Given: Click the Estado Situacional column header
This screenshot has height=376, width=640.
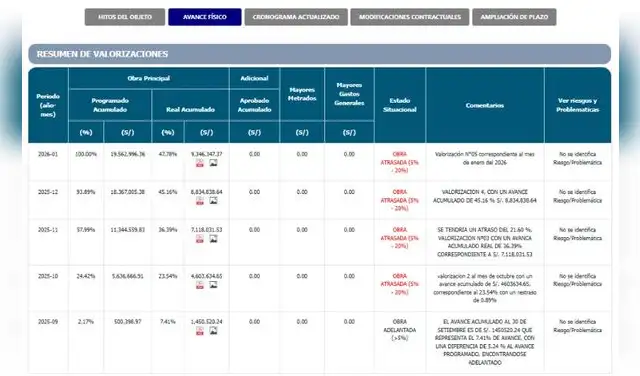Looking at the screenshot, I should [400, 105].
